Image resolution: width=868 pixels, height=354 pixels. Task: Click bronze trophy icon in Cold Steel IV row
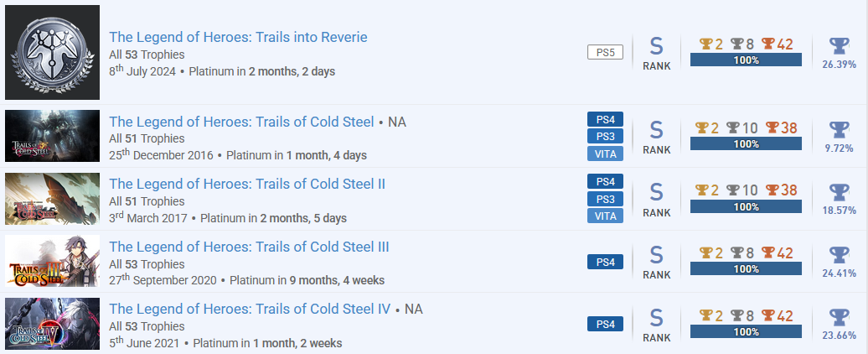[767, 315]
